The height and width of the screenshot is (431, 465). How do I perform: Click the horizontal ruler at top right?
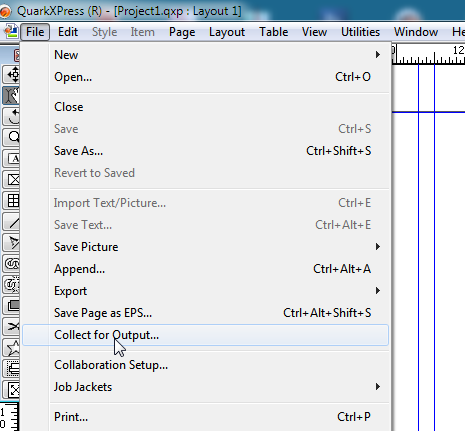(x=428, y=54)
